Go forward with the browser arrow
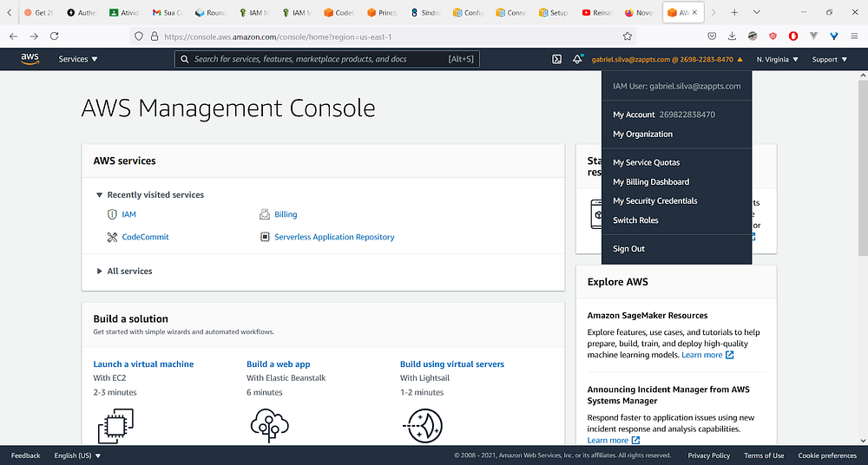 (x=34, y=36)
